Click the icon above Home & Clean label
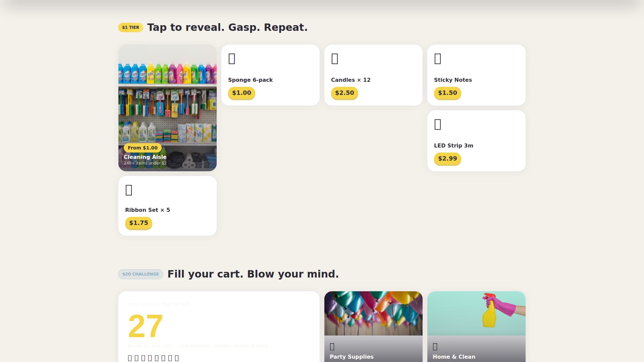The width and height of the screenshot is (644, 362). pyautogui.click(x=435, y=347)
